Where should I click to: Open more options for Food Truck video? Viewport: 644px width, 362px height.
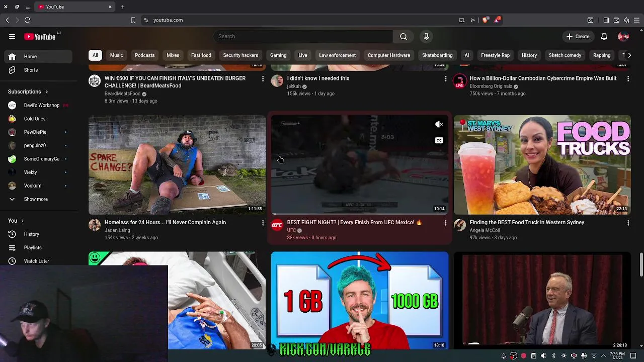coord(628,223)
